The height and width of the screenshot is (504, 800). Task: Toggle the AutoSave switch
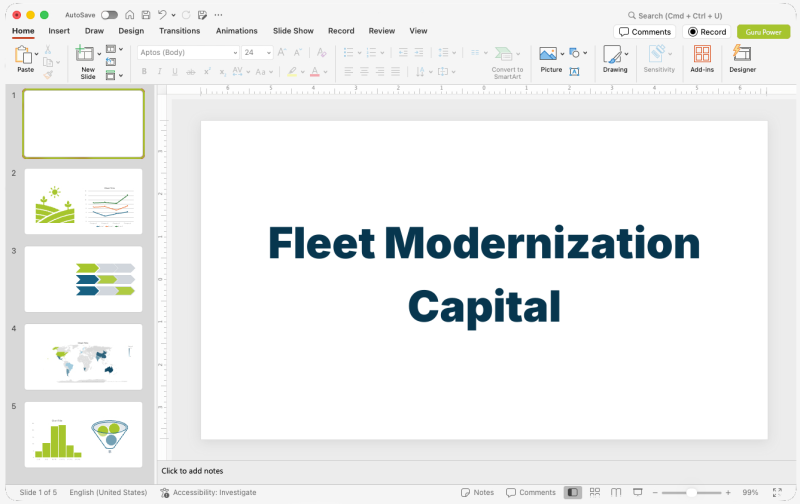(109, 15)
